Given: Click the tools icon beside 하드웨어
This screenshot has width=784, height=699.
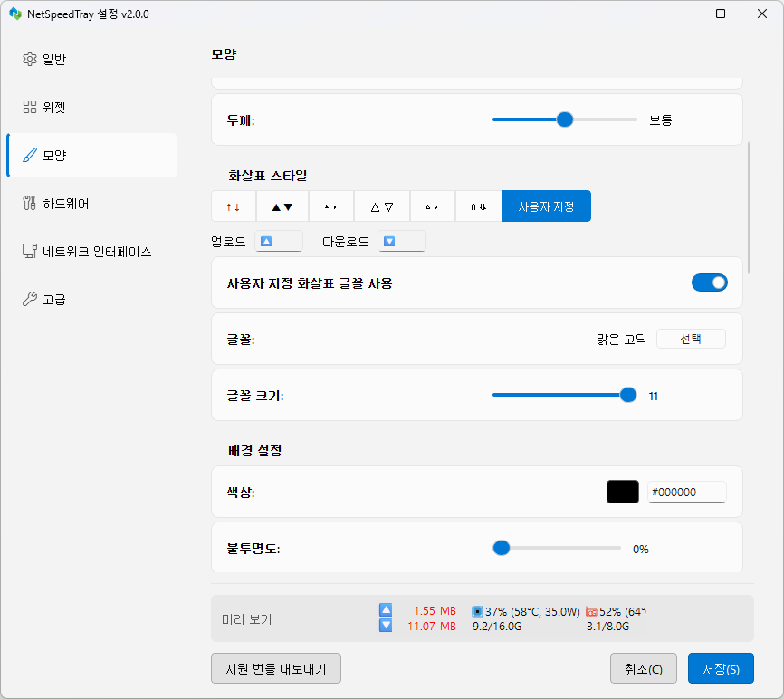Looking at the screenshot, I should point(30,203).
